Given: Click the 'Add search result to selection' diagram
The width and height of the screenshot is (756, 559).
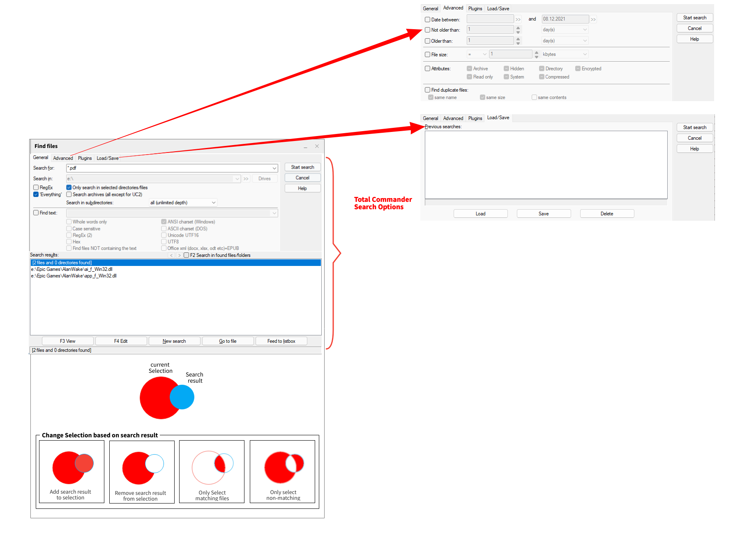Looking at the screenshot, I should coord(71,471).
